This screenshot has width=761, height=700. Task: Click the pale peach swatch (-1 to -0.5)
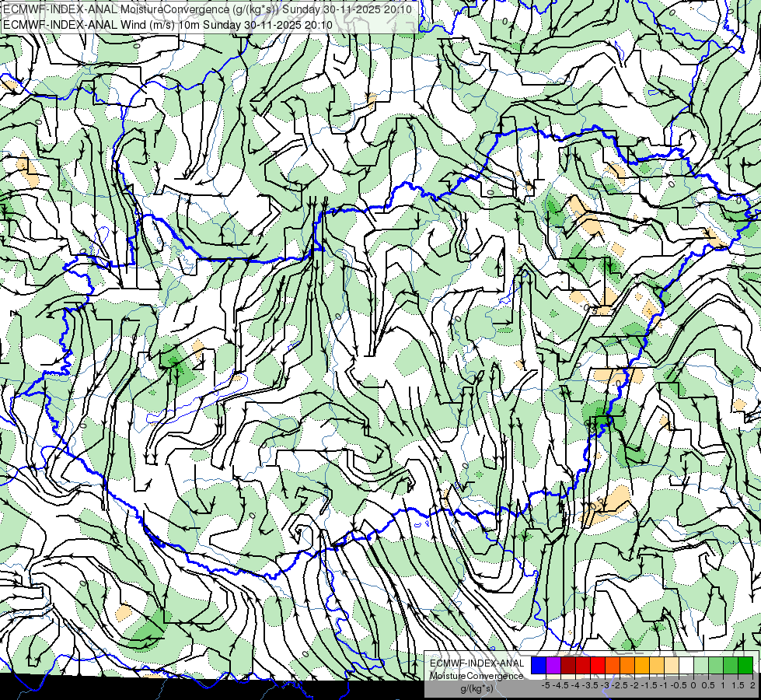click(x=672, y=665)
